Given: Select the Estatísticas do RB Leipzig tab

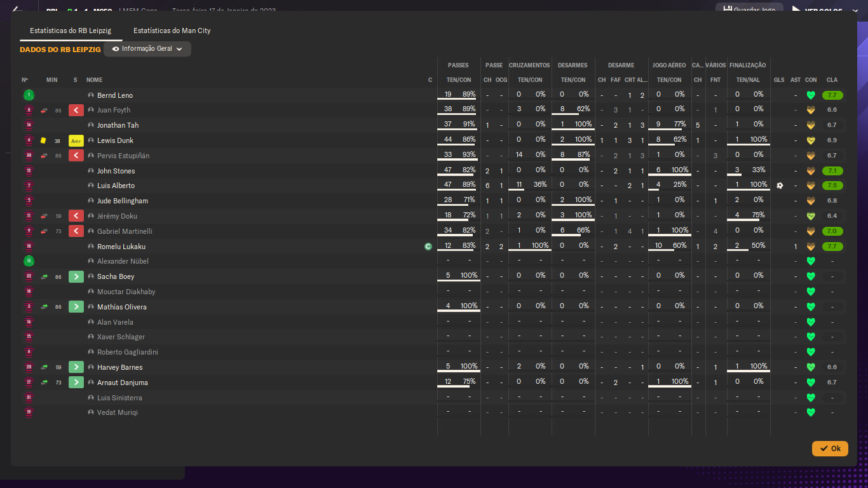Looking at the screenshot, I should [71, 30].
